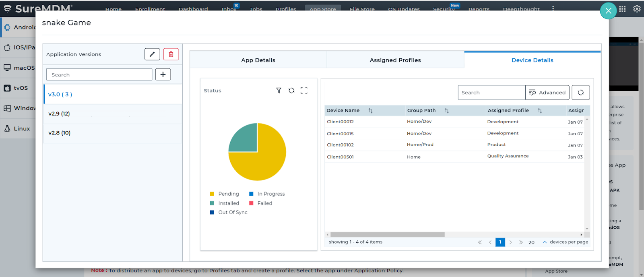The height and width of the screenshot is (277, 644).
Task: Open the File Store menu item
Action: coord(362,8)
